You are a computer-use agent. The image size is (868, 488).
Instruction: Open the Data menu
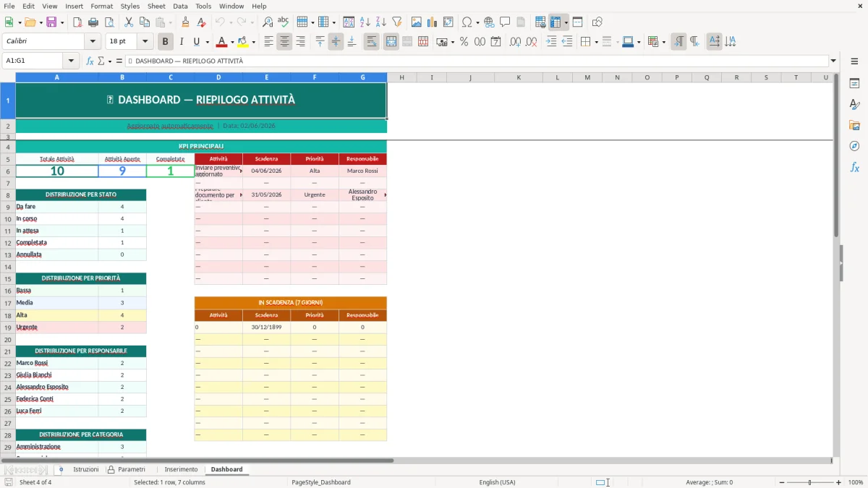[x=181, y=6]
